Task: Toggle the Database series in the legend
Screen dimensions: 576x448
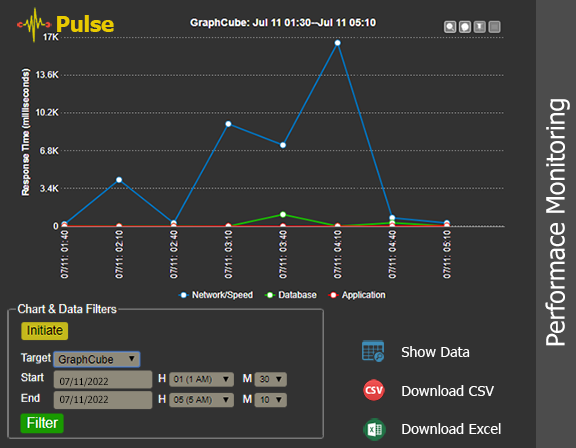Action: click(291, 295)
